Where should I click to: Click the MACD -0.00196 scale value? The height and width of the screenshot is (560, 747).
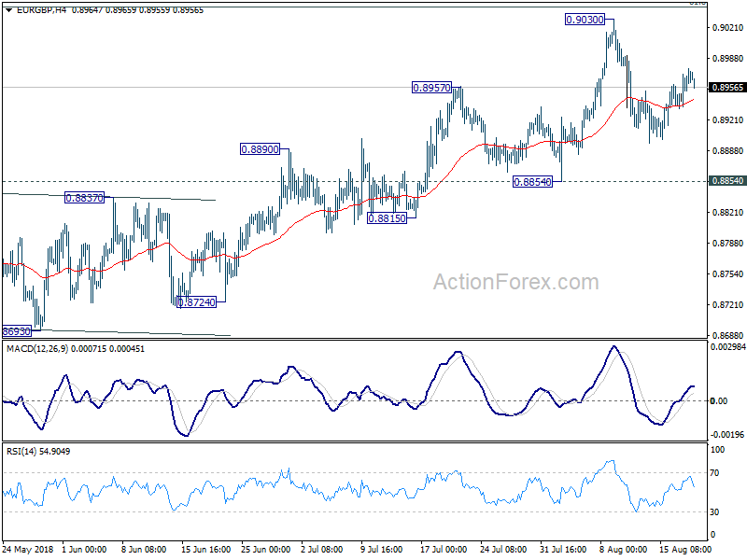tap(727, 434)
